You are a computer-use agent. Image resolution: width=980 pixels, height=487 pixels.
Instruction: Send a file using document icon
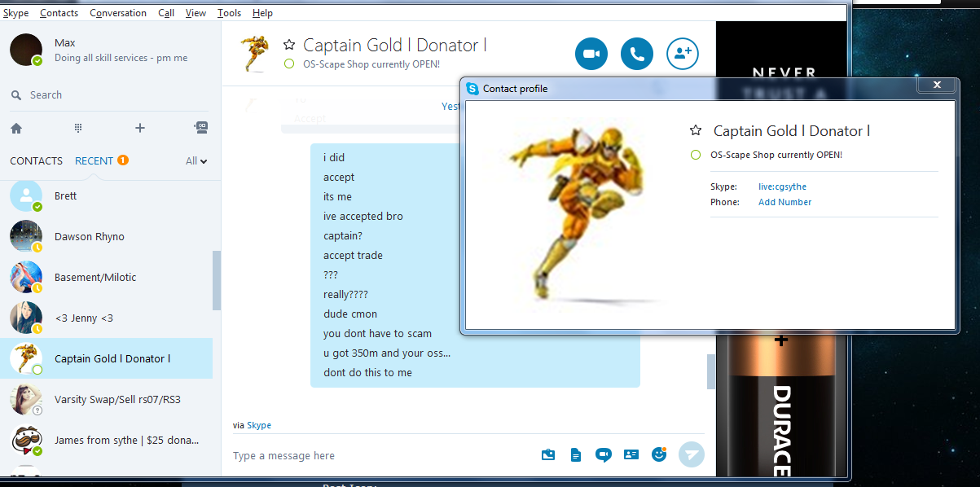(x=576, y=455)
